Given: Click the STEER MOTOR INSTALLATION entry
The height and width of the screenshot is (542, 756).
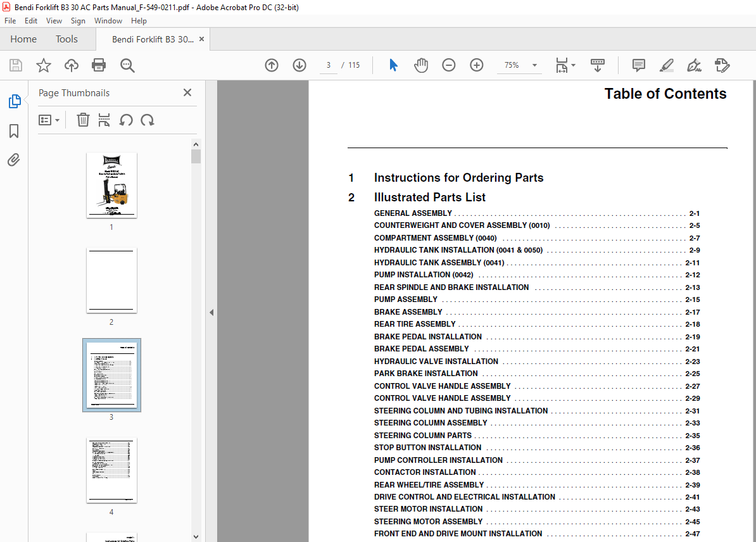Looking at the screenshot, I should (537, 508).
